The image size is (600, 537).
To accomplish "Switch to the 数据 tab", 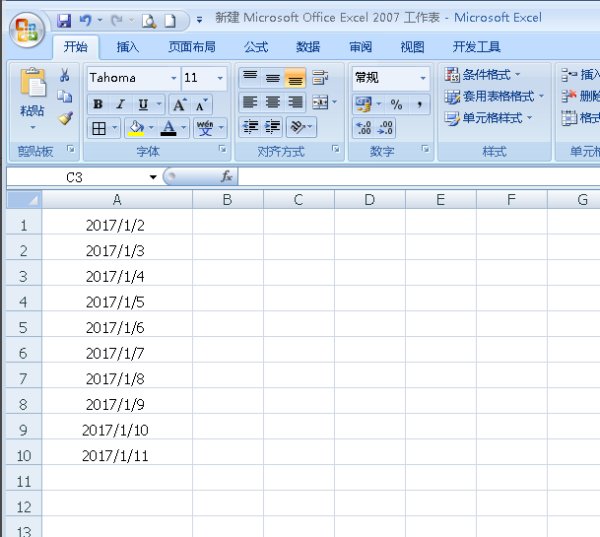I will (x=308, y=47).
